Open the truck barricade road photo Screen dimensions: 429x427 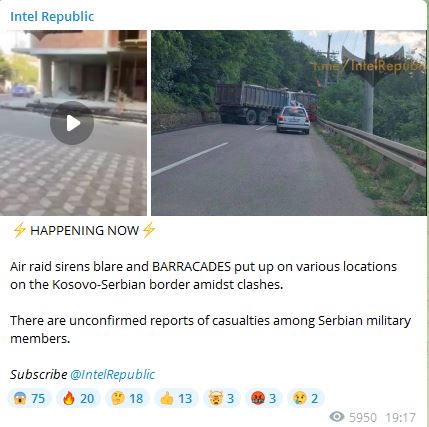coord(289,123)
